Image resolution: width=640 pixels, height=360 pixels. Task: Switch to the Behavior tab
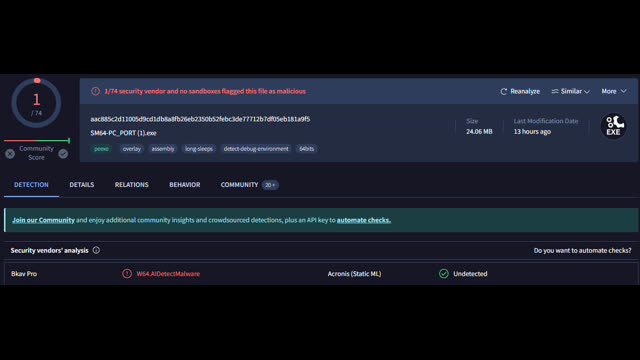tap(184, 185)
